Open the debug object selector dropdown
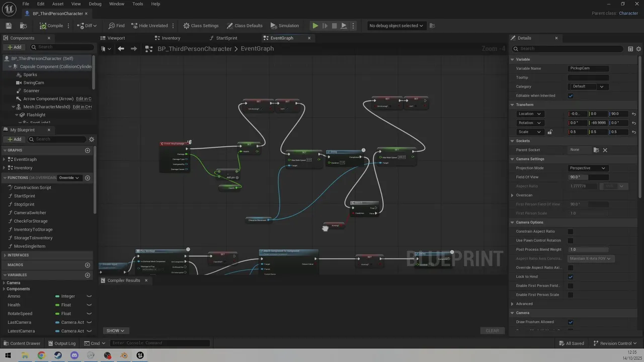The width and height of the screenshot is (644, 362). 396,26
